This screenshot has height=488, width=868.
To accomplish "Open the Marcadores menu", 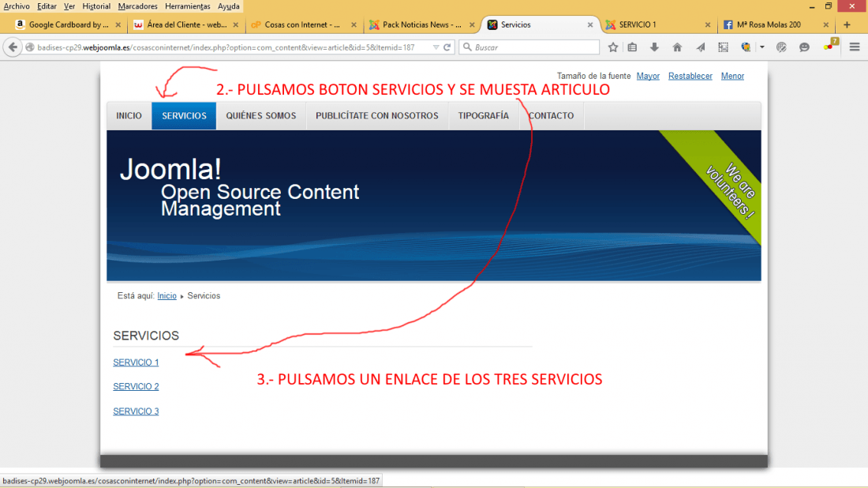I will 138,6.
